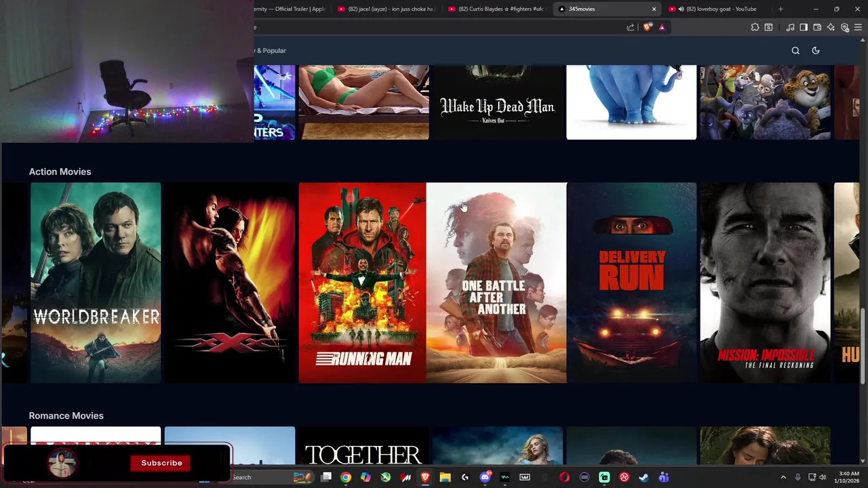Open File Explorer from the taskbar
Screen dimensions: 868x488
[x=445, y=477]
